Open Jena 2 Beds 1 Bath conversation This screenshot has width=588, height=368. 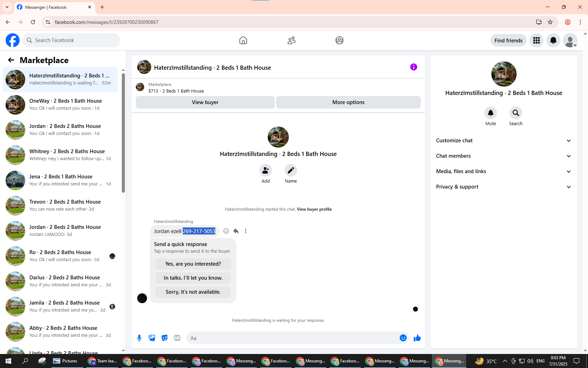[x=61, y=180]
